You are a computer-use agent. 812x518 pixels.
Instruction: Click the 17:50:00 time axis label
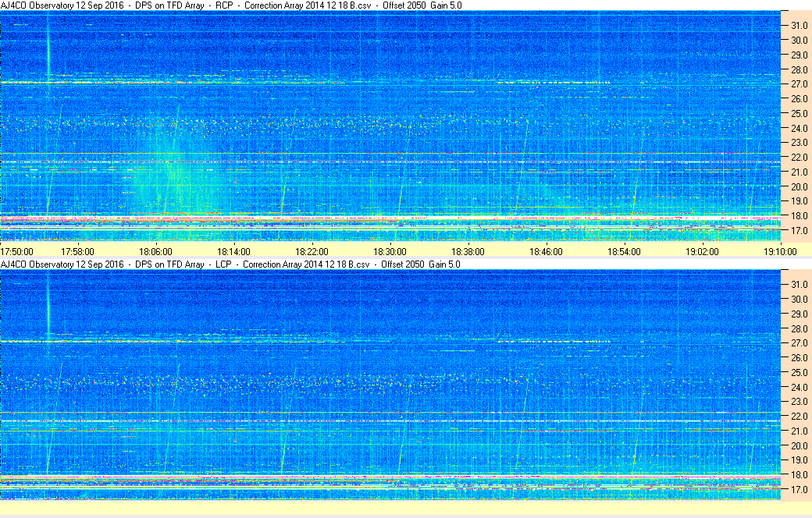(17, 252)
